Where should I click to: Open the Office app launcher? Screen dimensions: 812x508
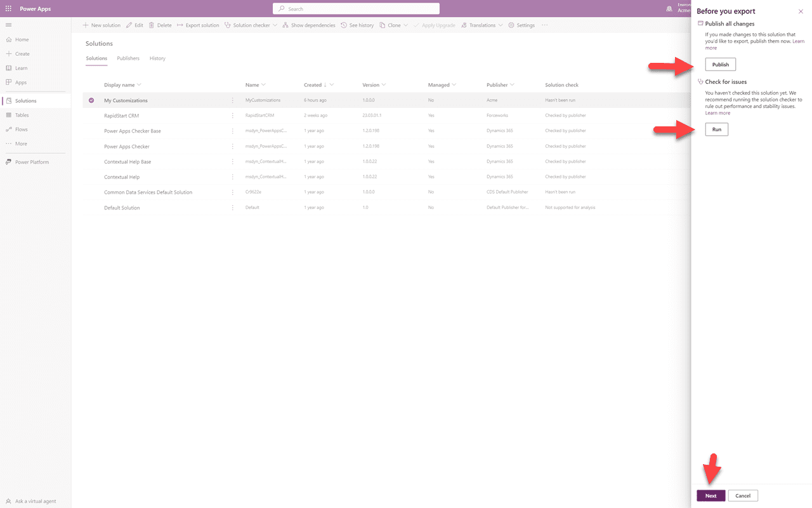coord(8,8)
